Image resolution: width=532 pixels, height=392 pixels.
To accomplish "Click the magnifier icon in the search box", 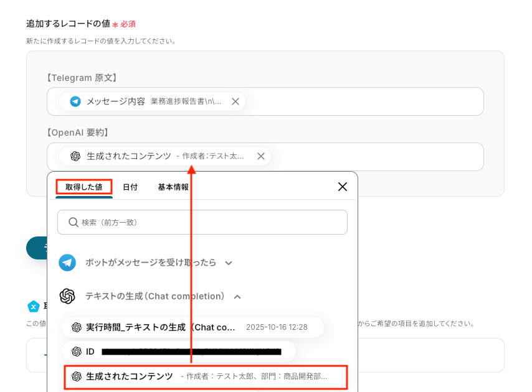I will pos(74,222).
